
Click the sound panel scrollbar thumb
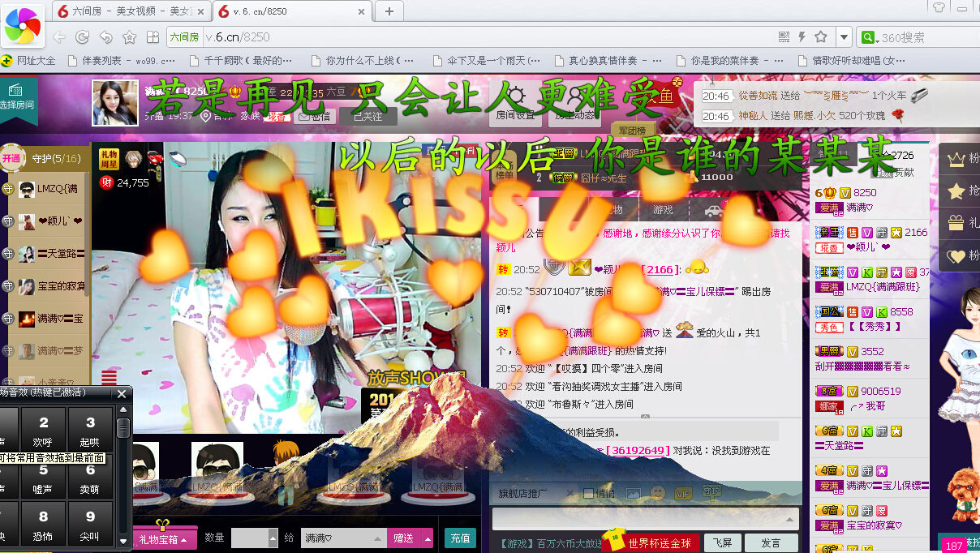coord(122,428)
